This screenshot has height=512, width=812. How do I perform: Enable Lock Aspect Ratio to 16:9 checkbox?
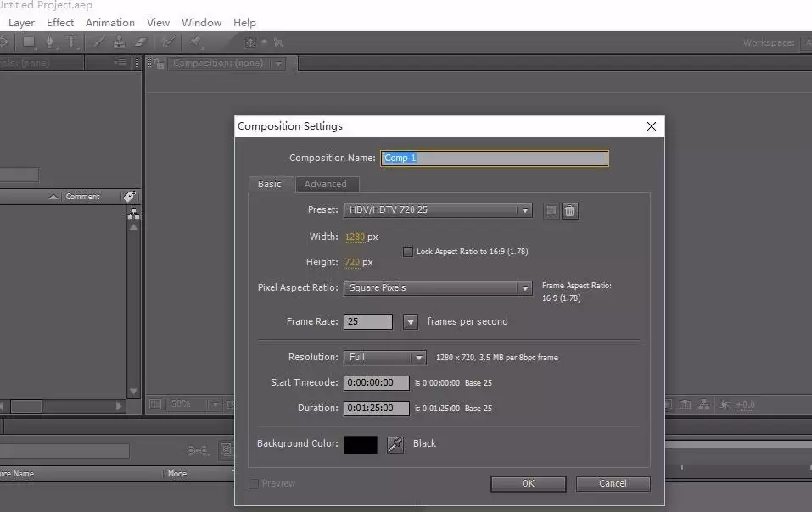[x=408, y=252]
